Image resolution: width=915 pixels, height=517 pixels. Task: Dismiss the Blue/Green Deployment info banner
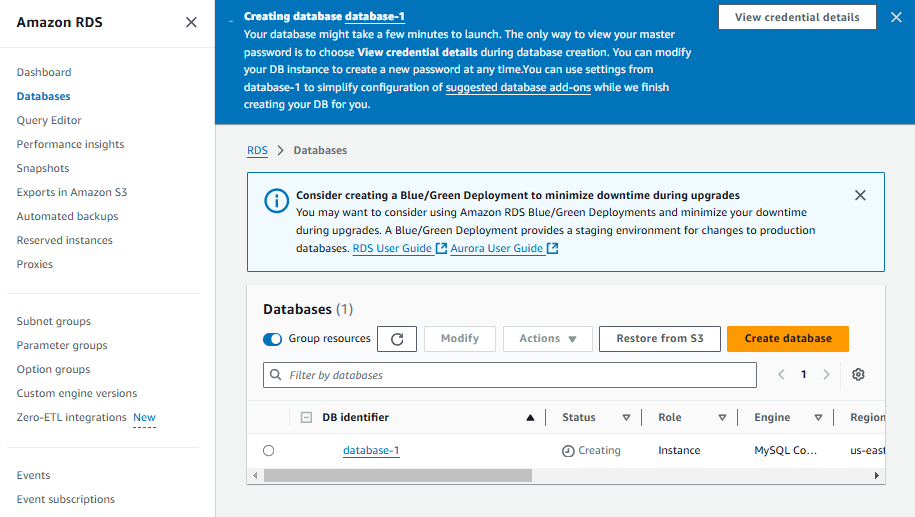tap(860, 196)
